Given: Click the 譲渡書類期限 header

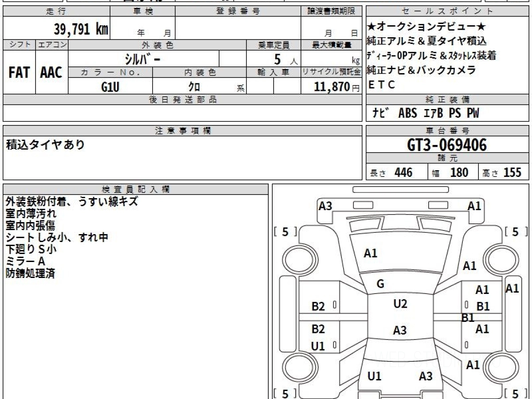Looking at the screenshot, I should (x=332, y=12).
